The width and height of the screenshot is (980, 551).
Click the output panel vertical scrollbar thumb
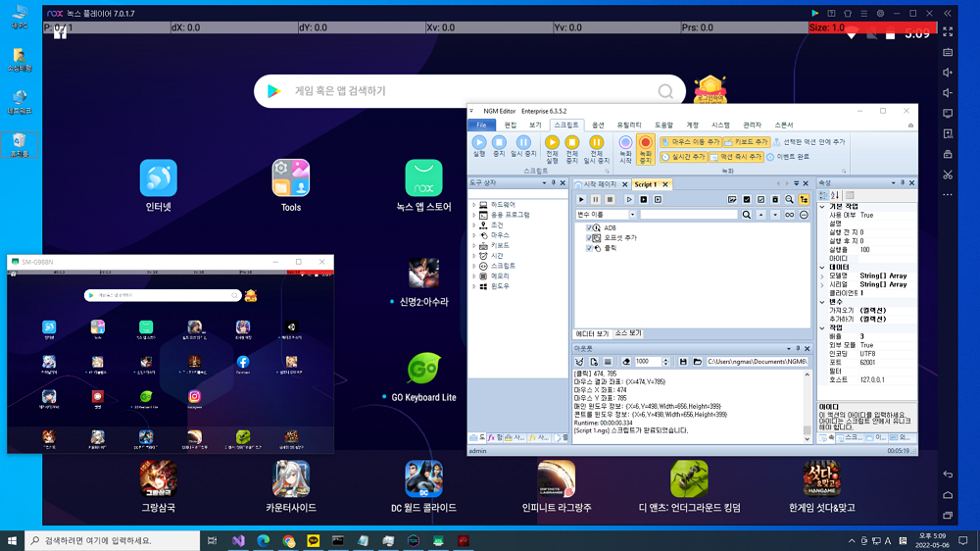tap(807, 429)
